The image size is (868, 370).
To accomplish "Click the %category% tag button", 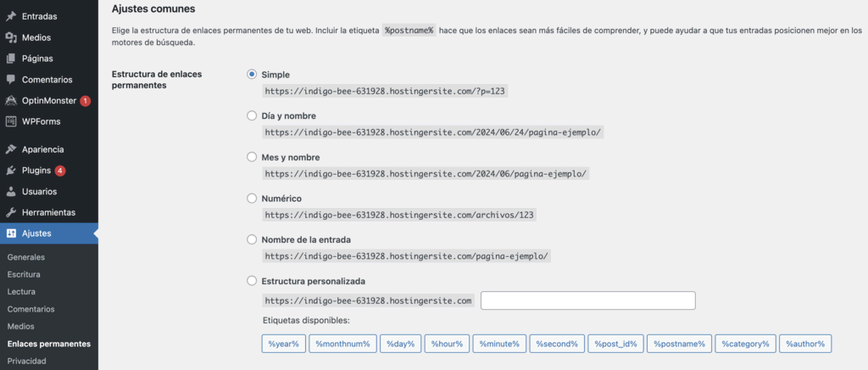I will 745,344.
